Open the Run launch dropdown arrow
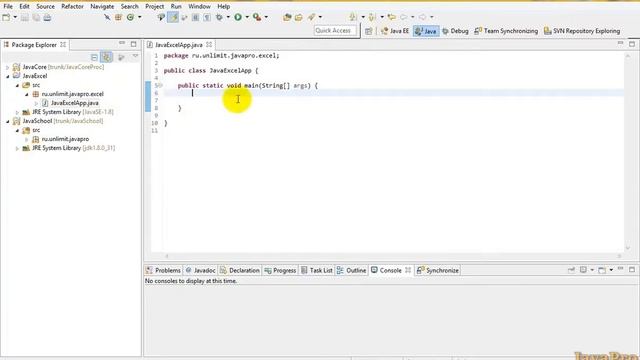Image resolution: width=640 pixels, height=360 pixels. click(x=247, y=18)
